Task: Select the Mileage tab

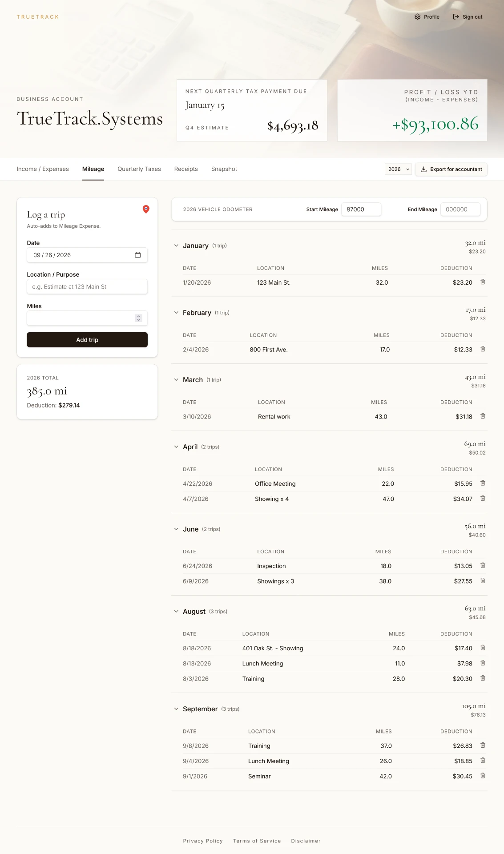Action: click(x=93, y=169)
